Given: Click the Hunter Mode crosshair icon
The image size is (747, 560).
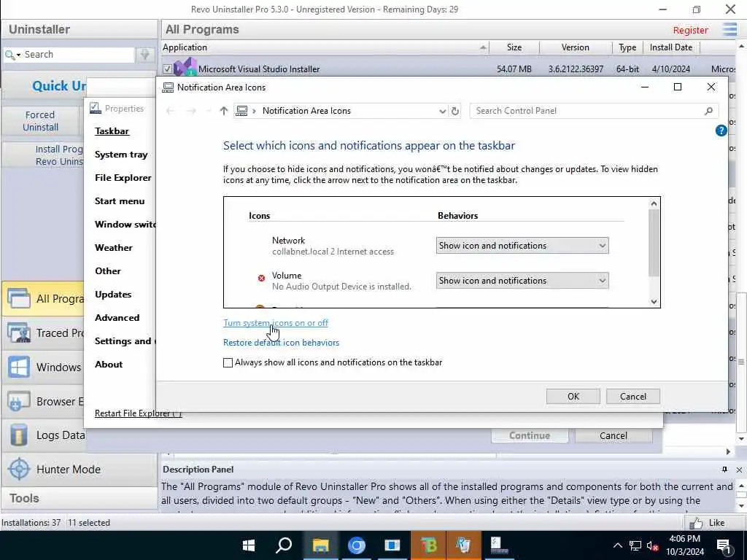Looking at the screenshot, I should click(19, 469).
